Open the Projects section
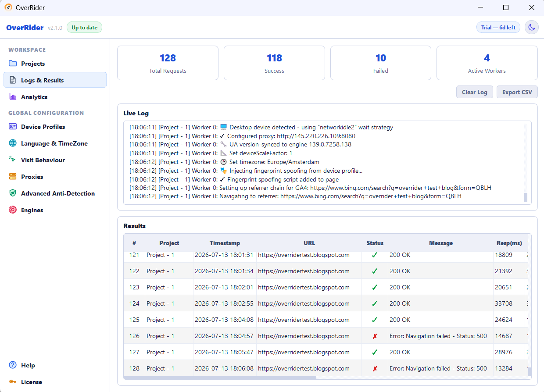The width and height of the screenshot is (544, 392). pyautogui.click(x=55, y=64)
